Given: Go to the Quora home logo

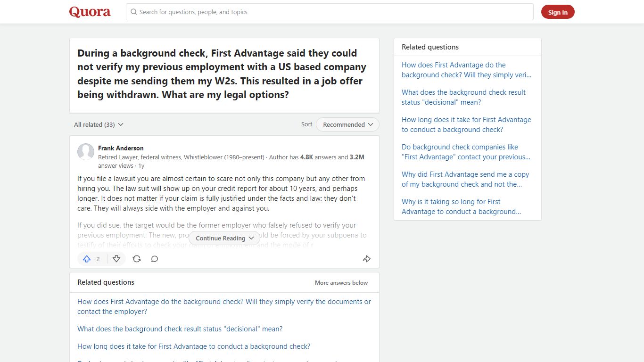Looking at the screenshot, I should tap(90, 12).
